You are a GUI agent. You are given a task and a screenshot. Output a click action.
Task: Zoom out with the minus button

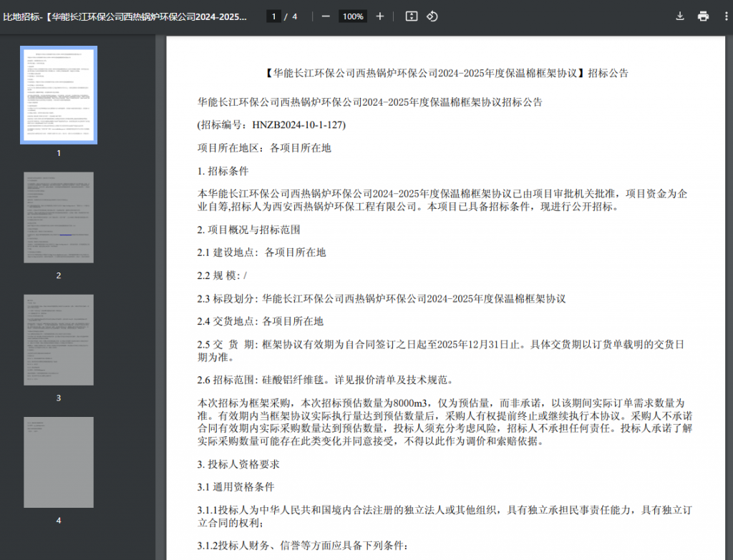(326, 16)
